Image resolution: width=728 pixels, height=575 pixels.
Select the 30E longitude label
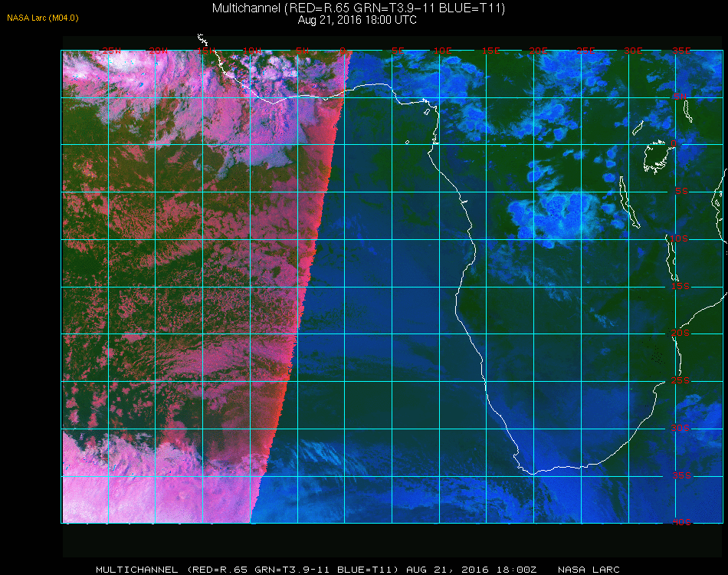[x=633, y=51]
